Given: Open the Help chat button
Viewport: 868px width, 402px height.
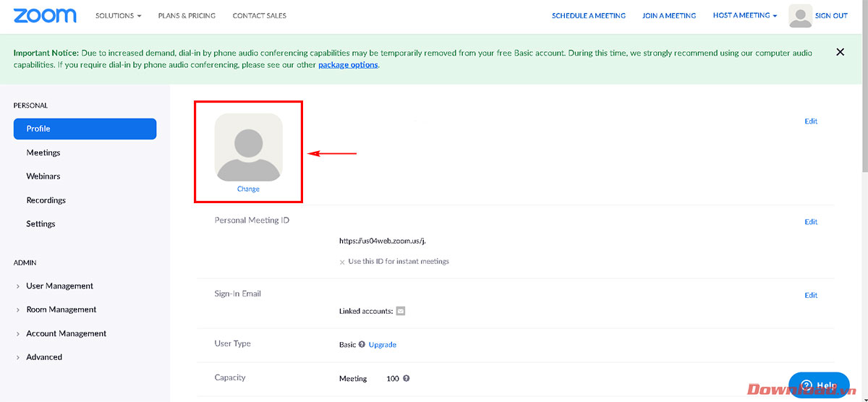Looking at the screenshot, I should 818,385.
